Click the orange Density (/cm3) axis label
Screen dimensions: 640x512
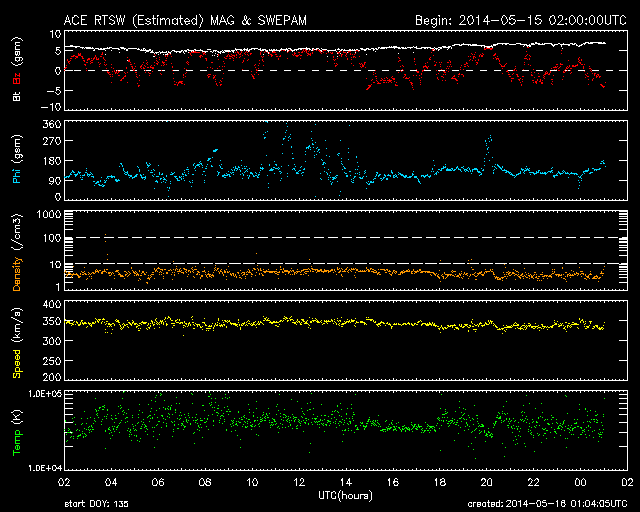[17, 252]
